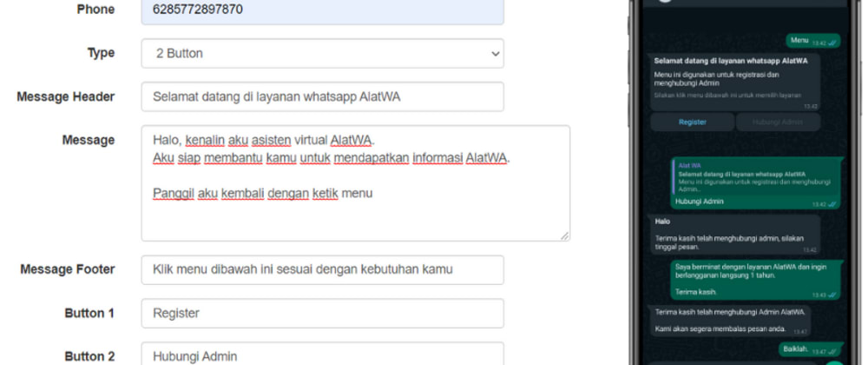Click the Button 2 field containing Hubungi Admin
The width and height of the screenshot is (868, 365).
(x=322, y=355)
